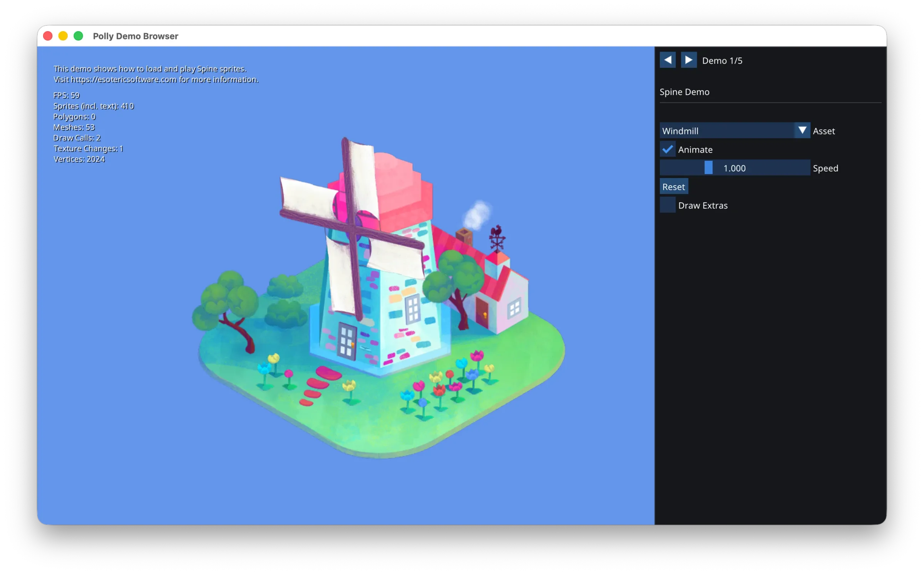
Task: Click the dropdown arrow next to Windmill
Action: (802, 131)
